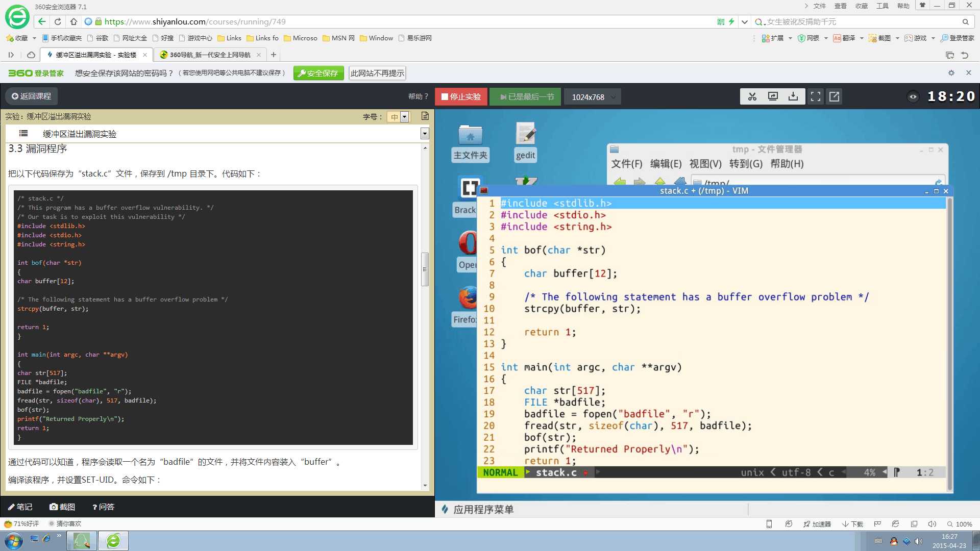Viewport: 980px width, 551px height.
Task: Click 此网站不再提示 button
Action: point(377,73)
